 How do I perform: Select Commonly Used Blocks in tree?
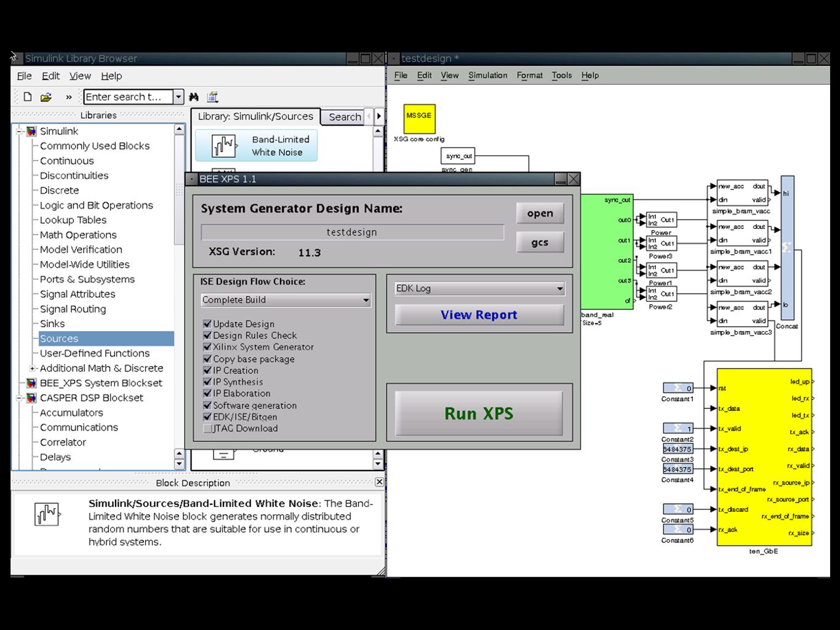pyautogui.click(x=95, y=146)
